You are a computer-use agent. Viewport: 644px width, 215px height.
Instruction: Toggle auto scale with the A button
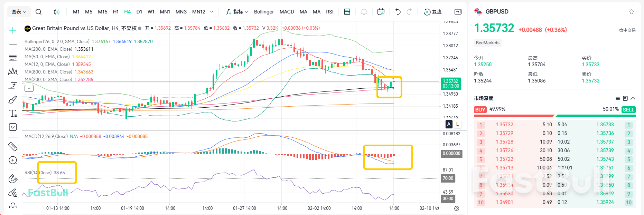tap(449, 124)
